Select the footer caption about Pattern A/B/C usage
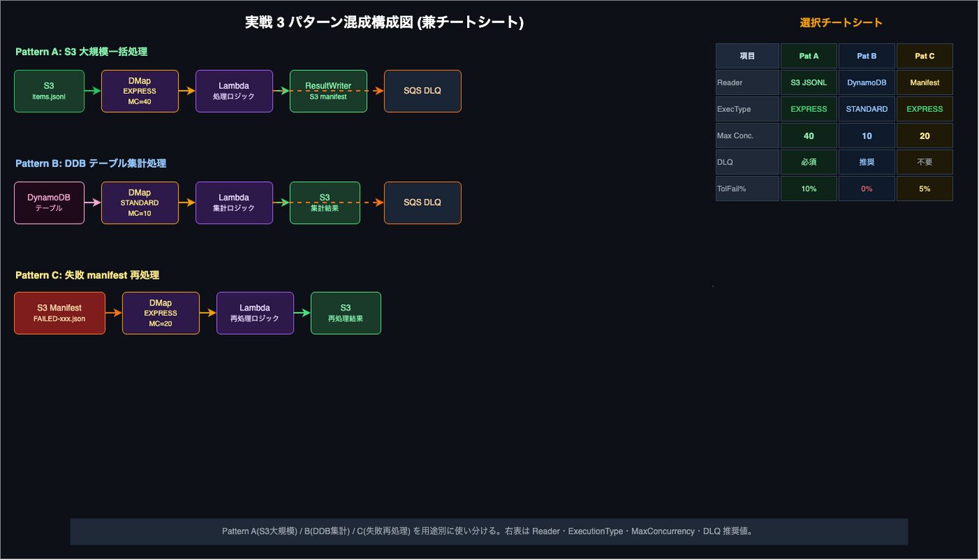This screenshot has width=979, height=560. pyautogui.click(x=489, y=531)
